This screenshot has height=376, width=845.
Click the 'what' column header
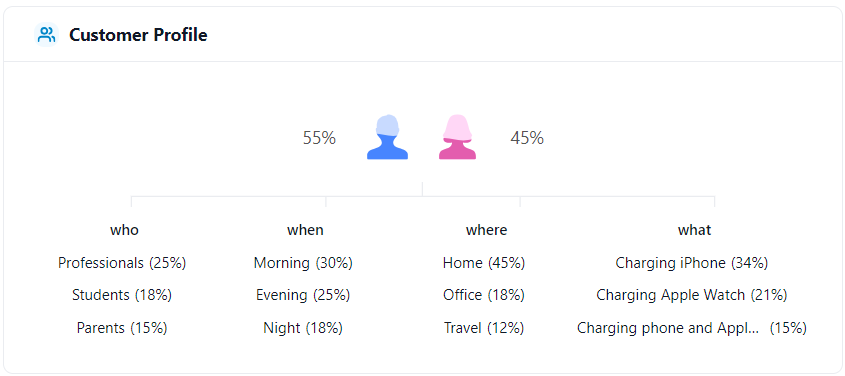tap(695, 230)
